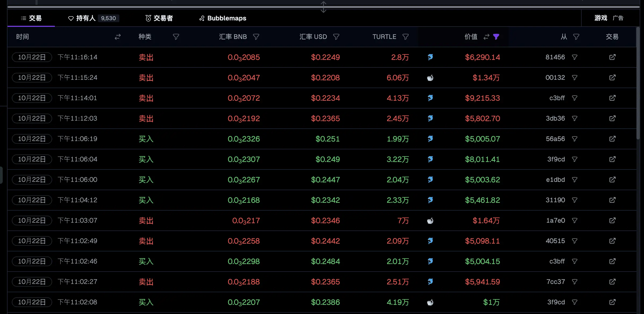Screen dimensions: 644x314
Task: Click the filter icon beside address 40515
Action: [x=575, y=241]
